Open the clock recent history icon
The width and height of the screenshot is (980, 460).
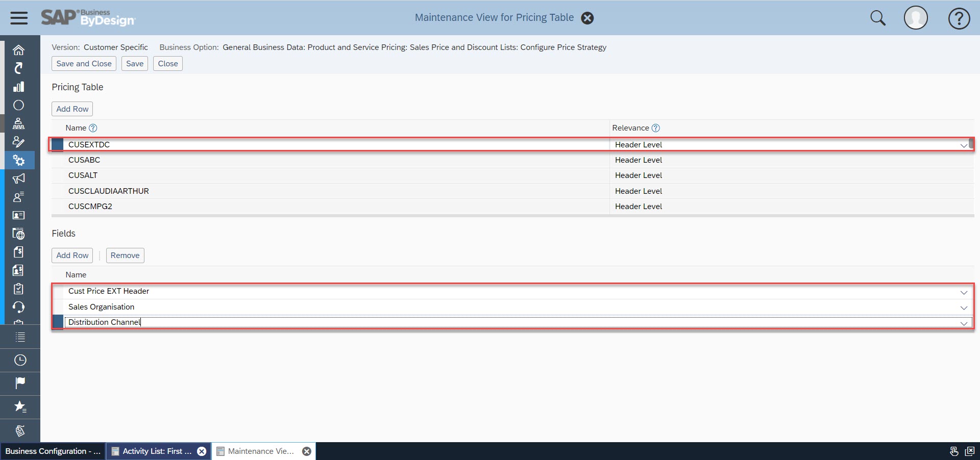(20, 360)
